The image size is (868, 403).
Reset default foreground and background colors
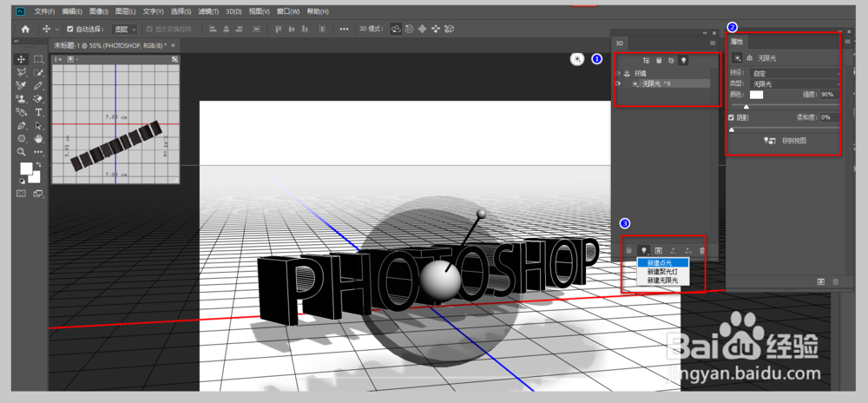coord(23,181)
